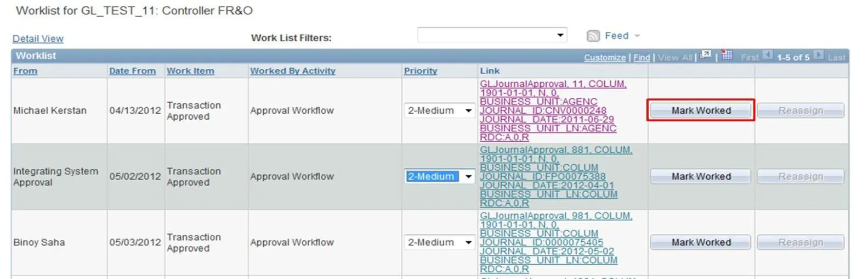Open the Feed RSS icon
This screenshot has width=868, height=279.
tap(593, 36)
